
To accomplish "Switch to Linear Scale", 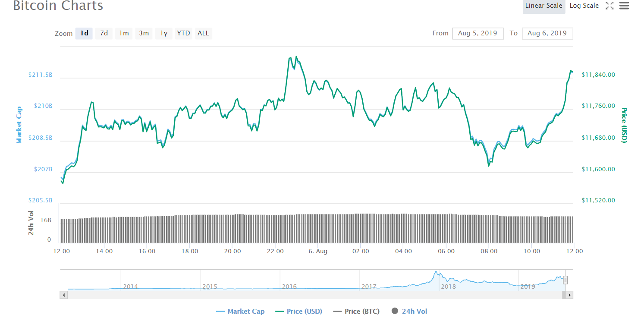I will (x=544, y=6).
